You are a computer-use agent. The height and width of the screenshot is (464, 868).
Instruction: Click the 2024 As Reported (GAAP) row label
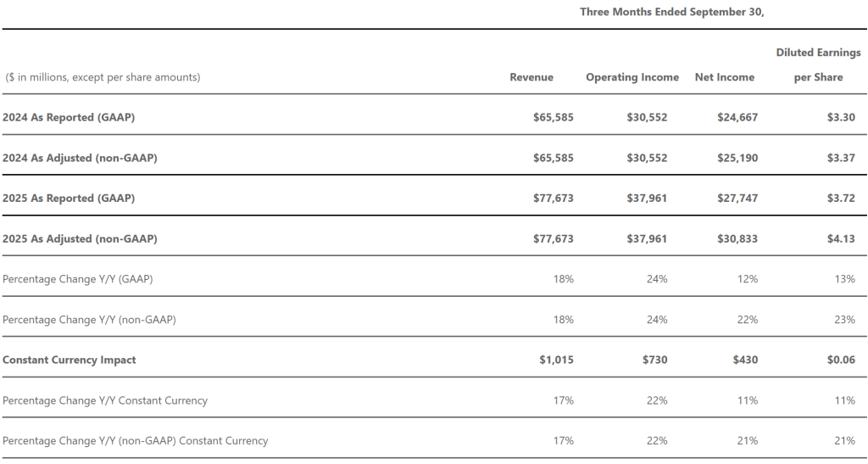[x=69, y=117]
